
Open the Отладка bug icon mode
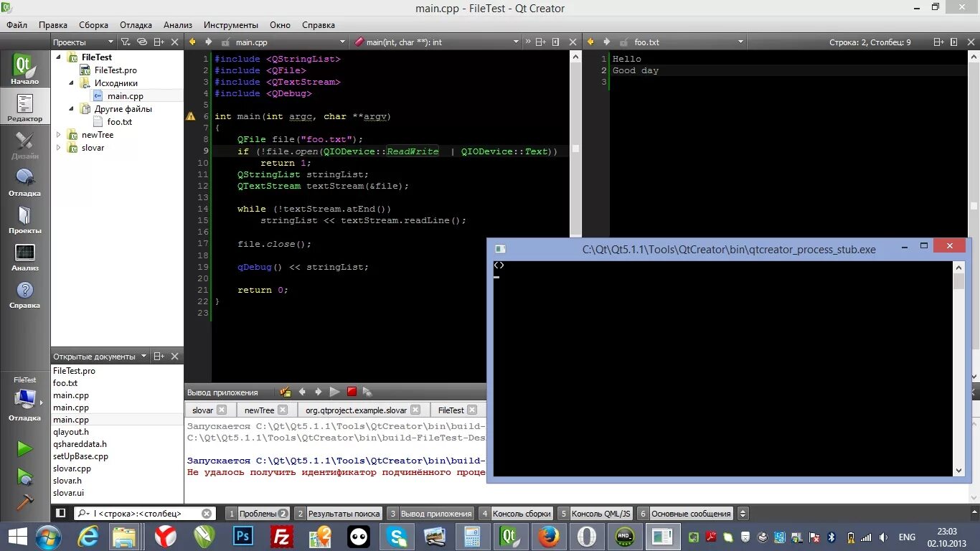(24, 182)
